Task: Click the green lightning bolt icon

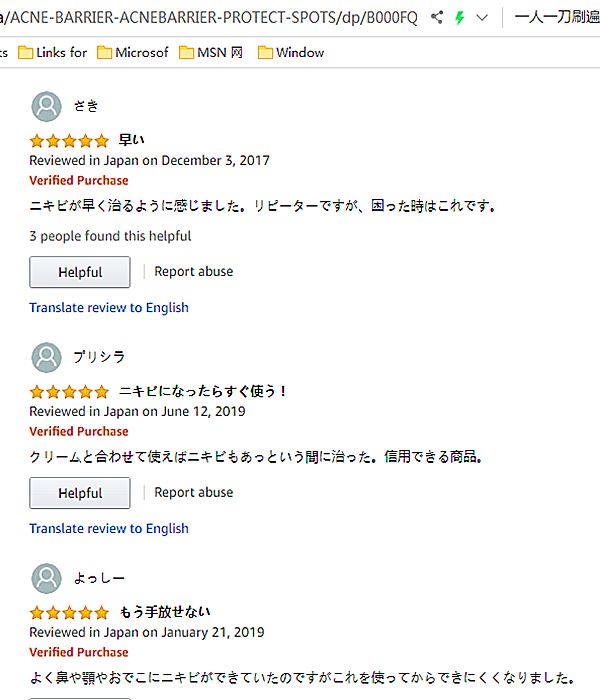Action: click(460, 17)
